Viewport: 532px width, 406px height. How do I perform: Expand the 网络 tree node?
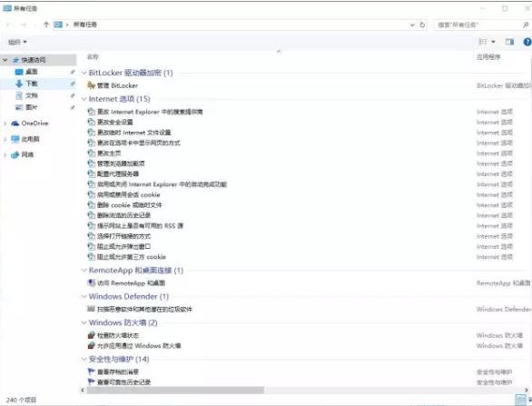5,155
